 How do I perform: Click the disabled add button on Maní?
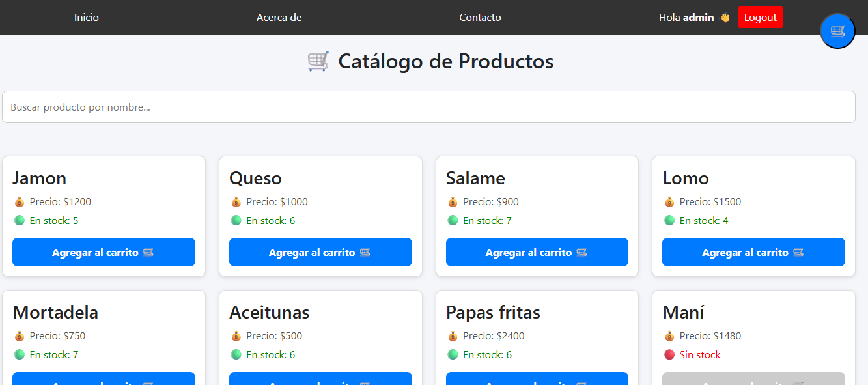coord(753,380)
